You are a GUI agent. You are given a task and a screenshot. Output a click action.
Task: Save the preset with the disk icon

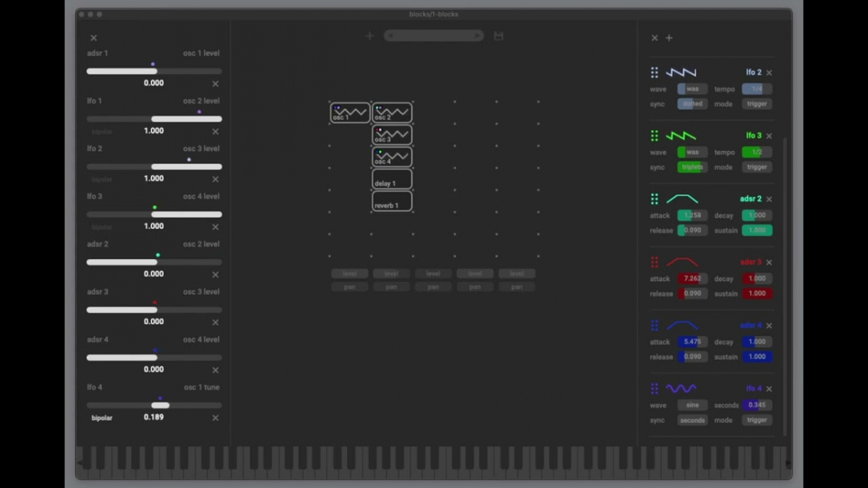point(498,35)
